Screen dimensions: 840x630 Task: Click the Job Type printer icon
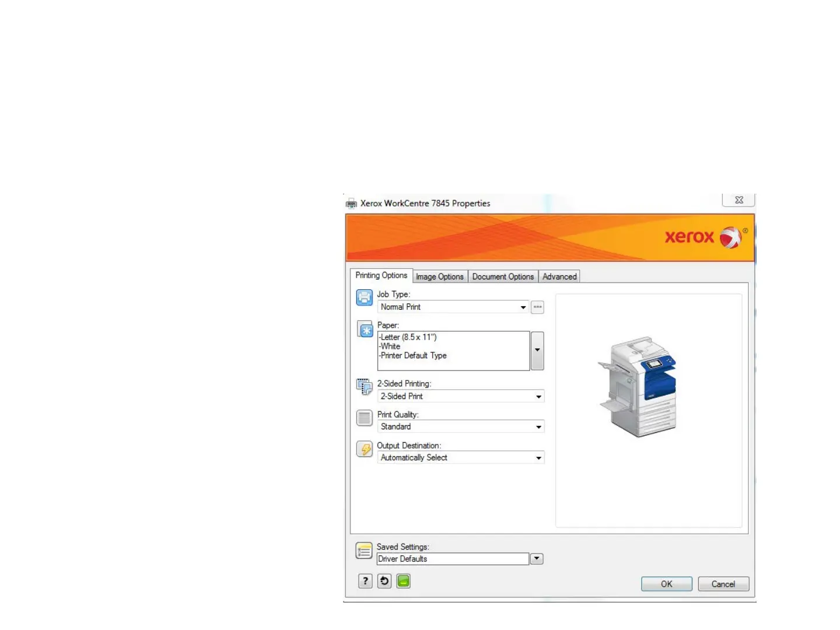(x=364, y=297)
